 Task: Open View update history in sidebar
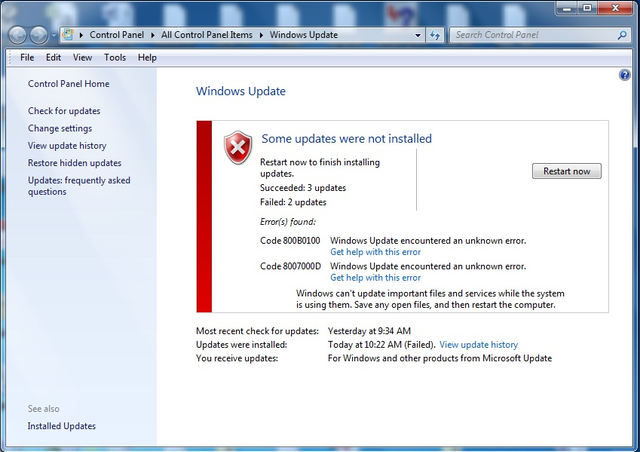(67, 146)
